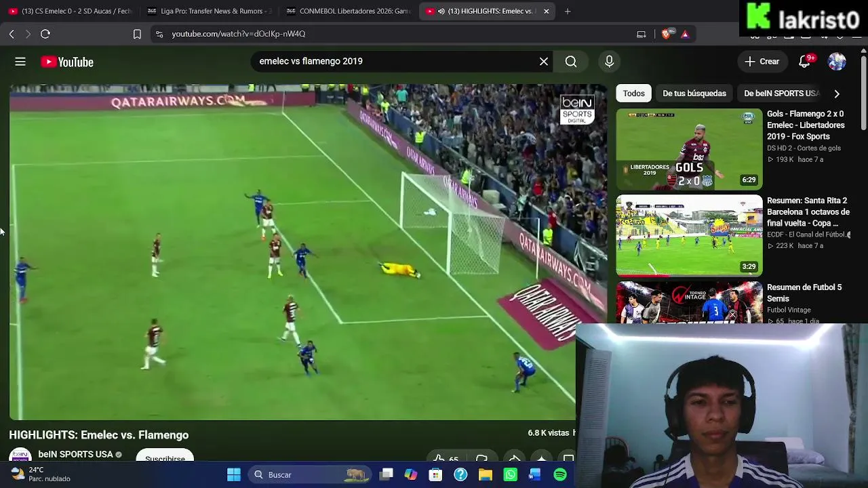The width and height of the screenshot is (868, 488).
Task: Open the account avatar menu
Action: click(x=837, y=62)
